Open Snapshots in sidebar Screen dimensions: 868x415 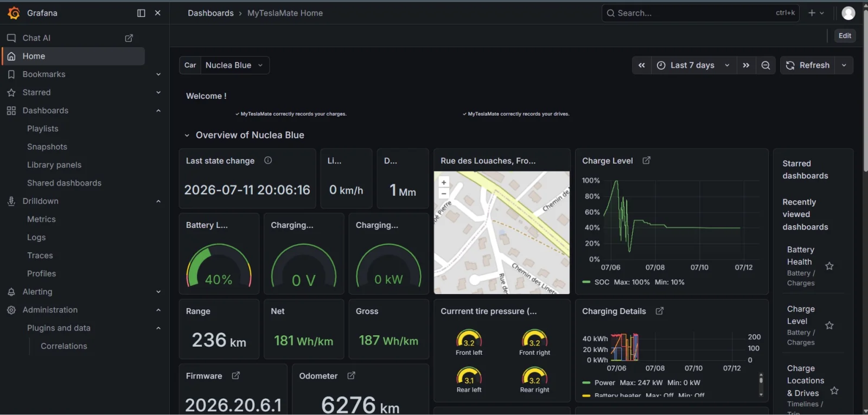[x=47, y=147]
